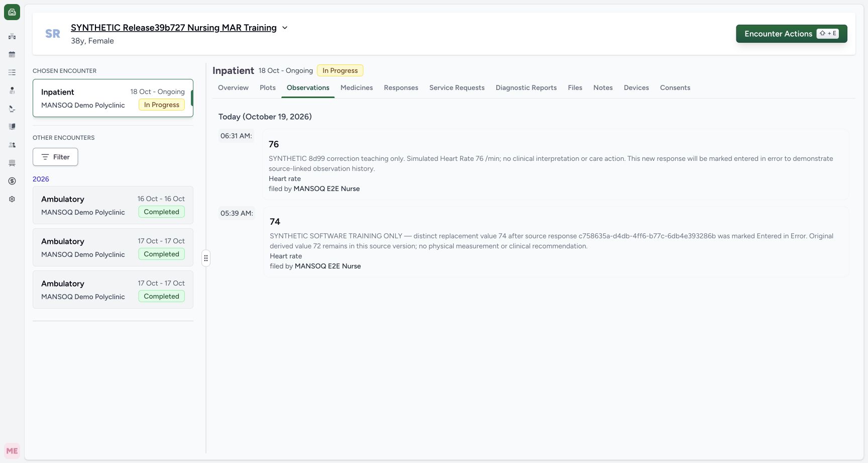868x463 pixels.
Task: Open the encounters Filter button
Action: (55, 157)
